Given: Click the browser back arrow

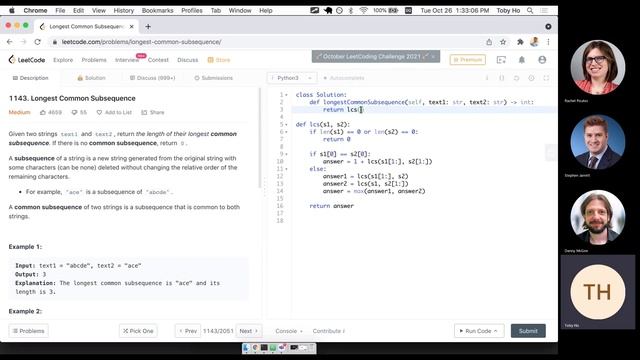Looking at the screenshot, I should (x=10, y=42).
